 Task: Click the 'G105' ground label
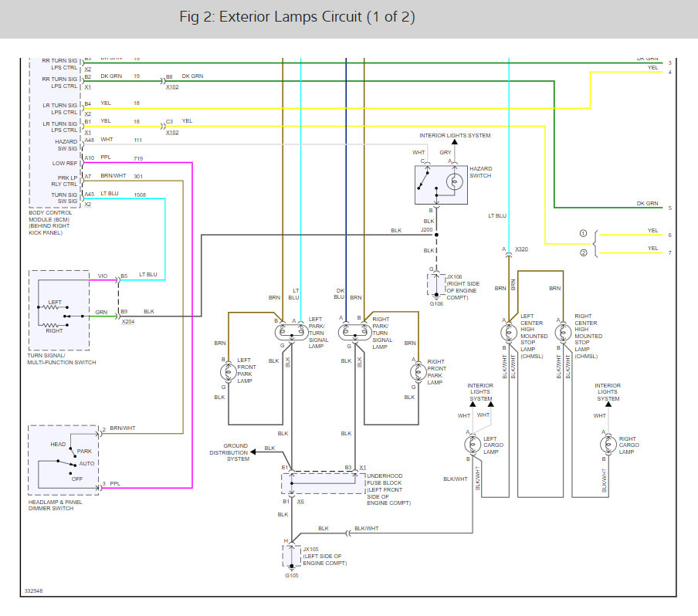pos(292,576)
